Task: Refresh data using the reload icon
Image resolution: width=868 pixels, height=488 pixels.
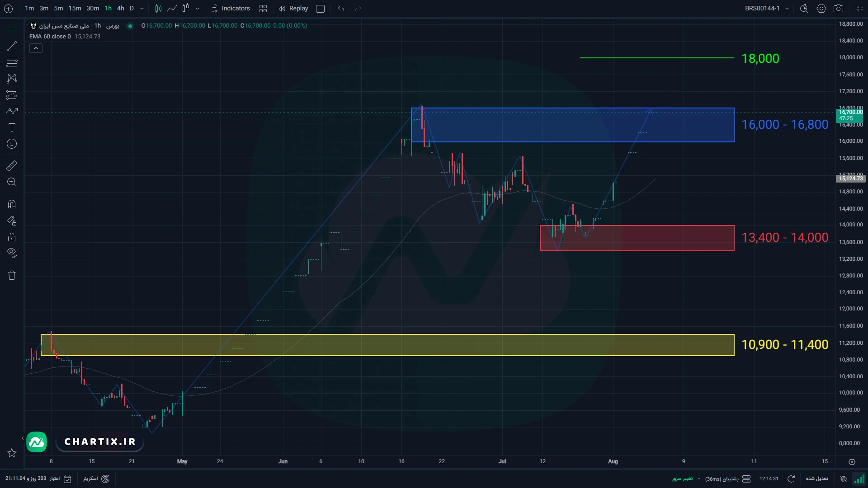Action: [x=791, y=479]
